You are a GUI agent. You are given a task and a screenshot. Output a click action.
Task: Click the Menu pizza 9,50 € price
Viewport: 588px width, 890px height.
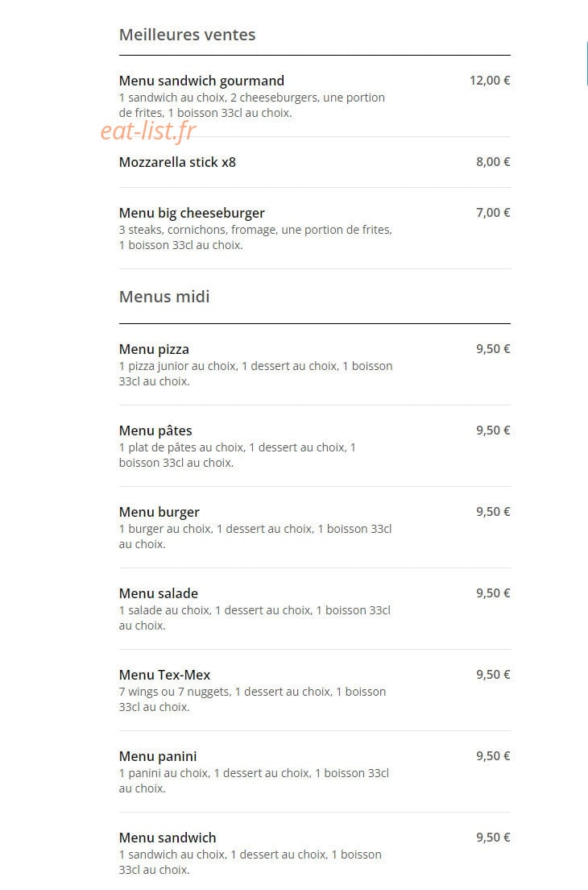[493, 349]
